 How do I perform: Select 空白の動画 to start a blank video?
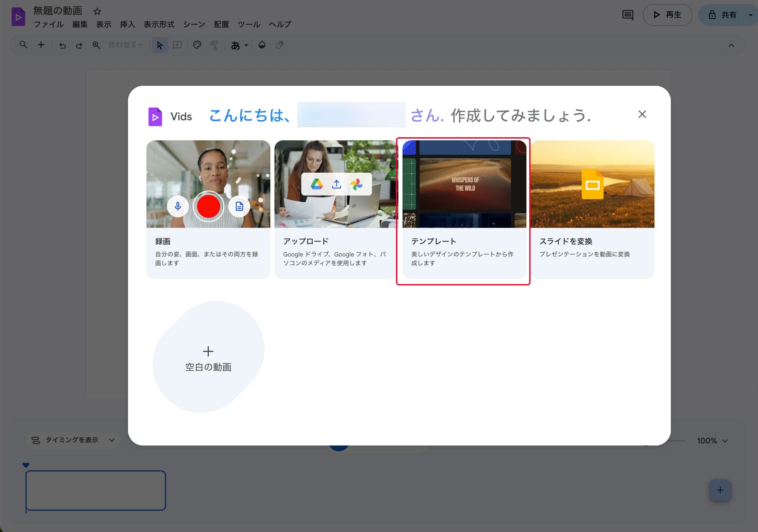[x=208, y=357]
